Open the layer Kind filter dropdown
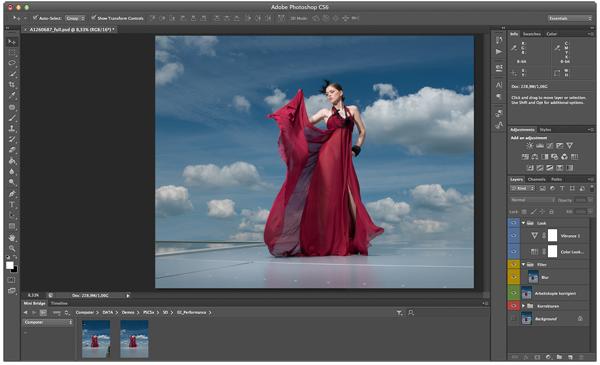This screenshot has width=600, height=365. (x=523, y=188)
